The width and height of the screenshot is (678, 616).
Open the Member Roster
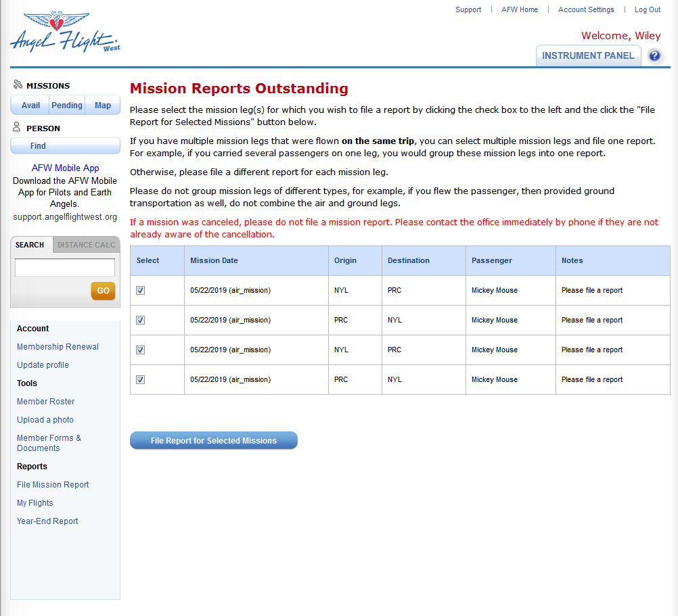click(46, 402)
